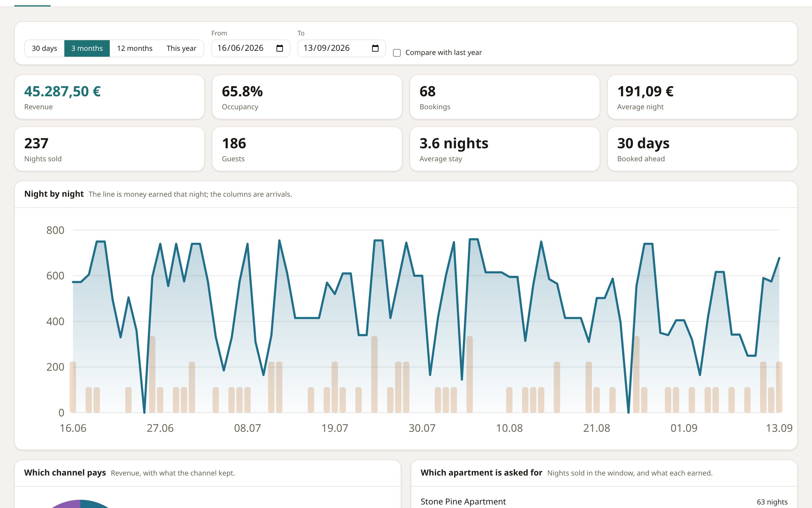
Task: Enable Compare with last year checkbox
Action: [397, 53]
